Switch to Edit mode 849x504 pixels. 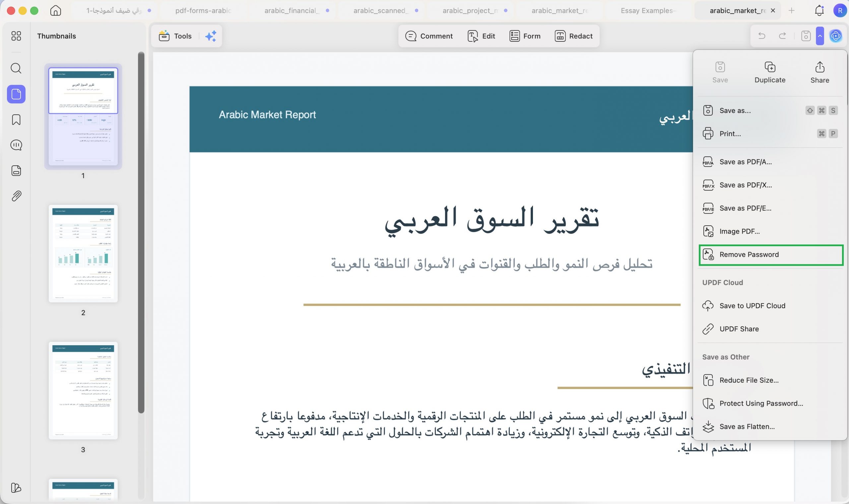pyautogui.click(x=481, y=36)
